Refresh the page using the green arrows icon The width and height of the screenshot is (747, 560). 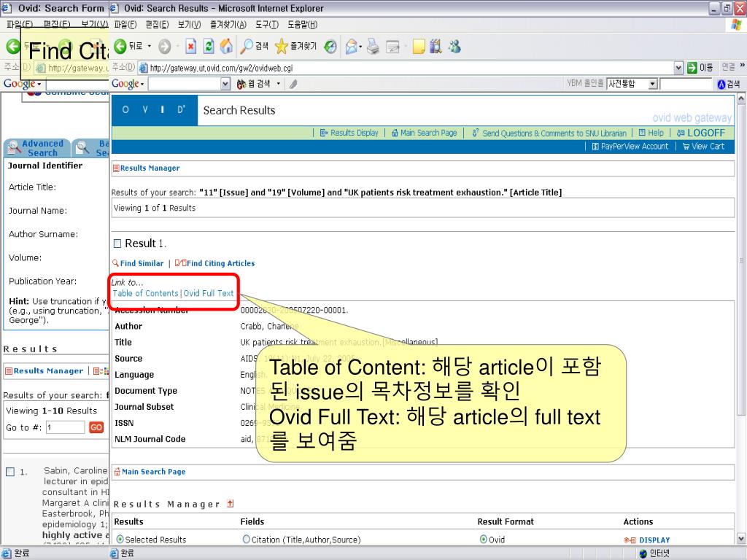[x=209, y=46]
